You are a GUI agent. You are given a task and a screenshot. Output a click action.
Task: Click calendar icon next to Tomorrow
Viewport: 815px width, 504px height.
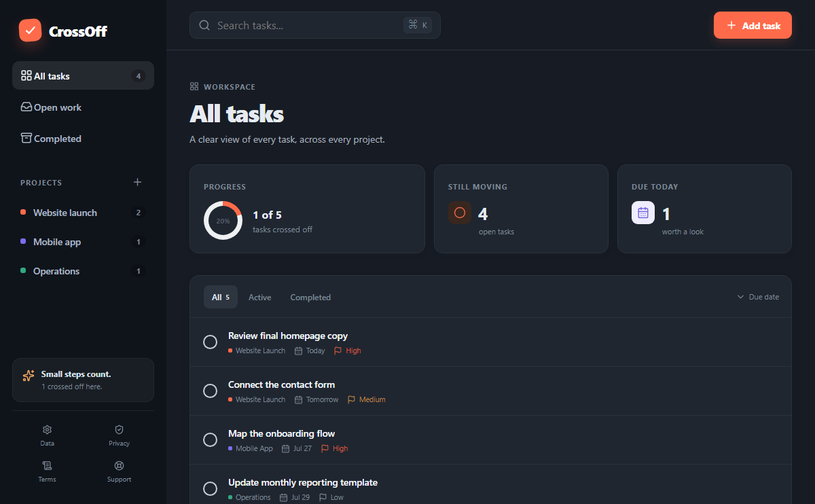coord(298,399)
